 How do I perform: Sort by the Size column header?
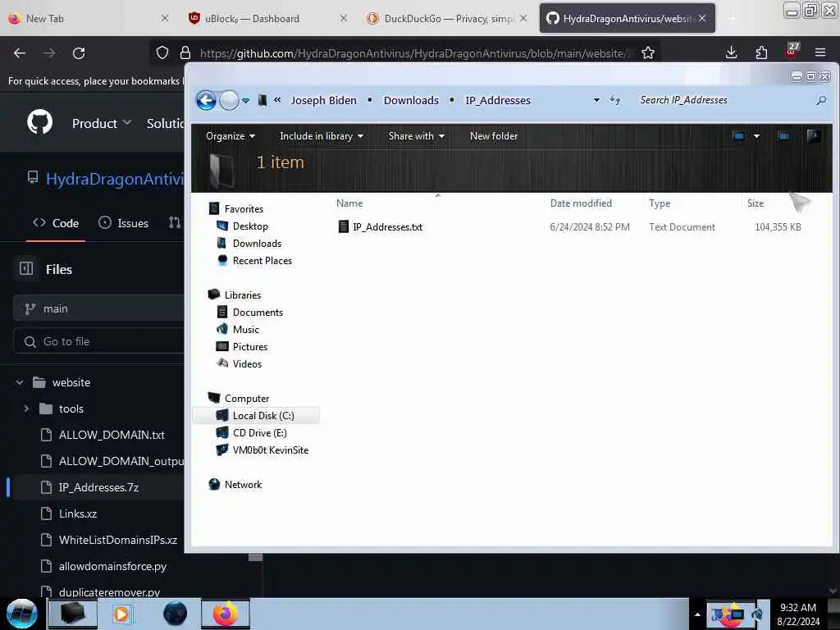coord(756,203)
